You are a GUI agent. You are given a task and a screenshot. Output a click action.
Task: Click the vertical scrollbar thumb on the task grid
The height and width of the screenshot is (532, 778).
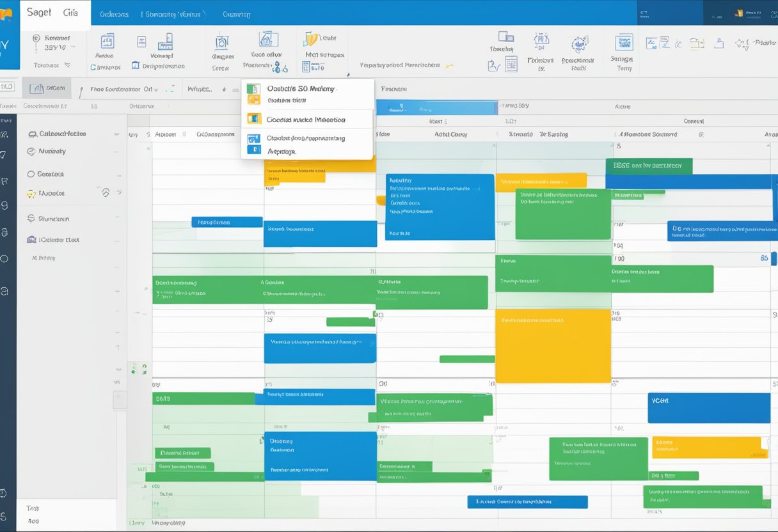tap(120, 400)
